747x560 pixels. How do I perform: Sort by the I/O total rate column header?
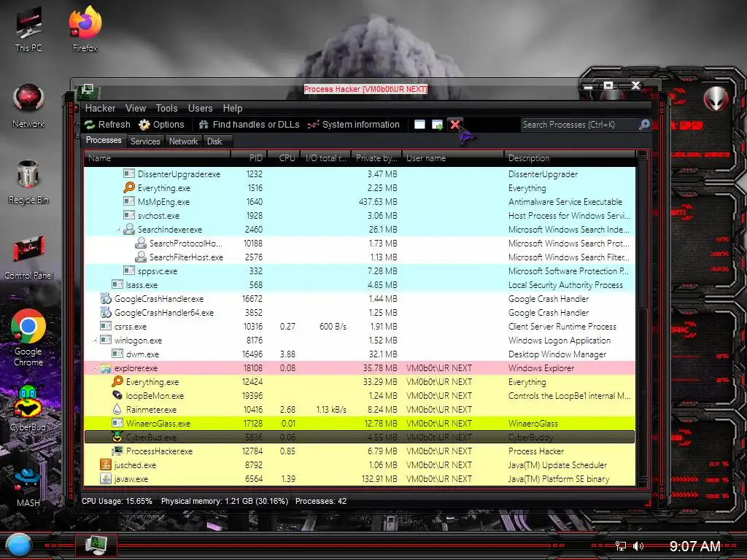326,158
